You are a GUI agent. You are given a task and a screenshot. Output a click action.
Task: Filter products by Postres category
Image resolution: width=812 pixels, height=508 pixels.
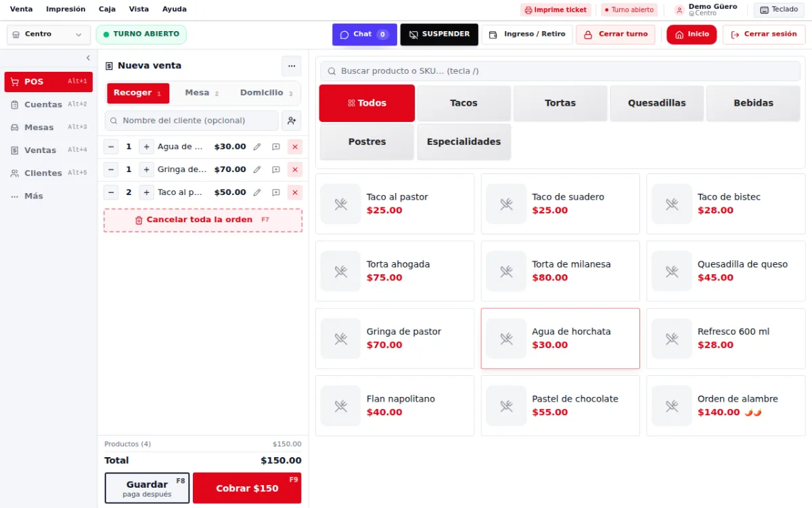(x=367, y=142)
